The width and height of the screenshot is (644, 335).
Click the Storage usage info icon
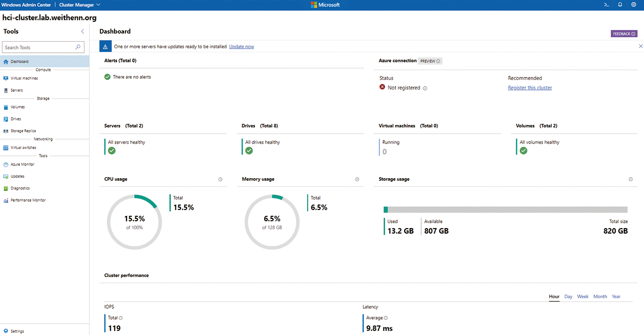[631, 180]
